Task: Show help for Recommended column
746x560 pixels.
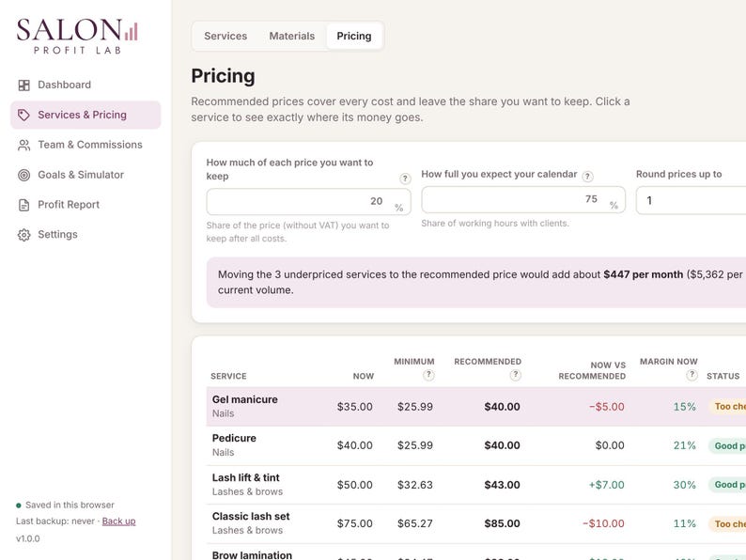Action: 515,375
